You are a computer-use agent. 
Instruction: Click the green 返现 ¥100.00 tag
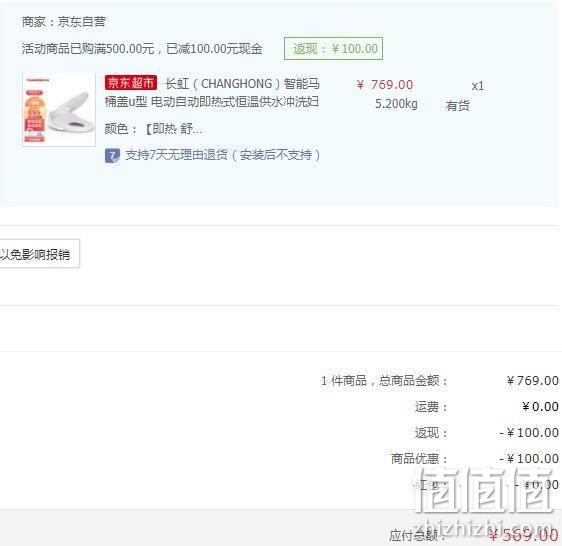coord(333,48)
